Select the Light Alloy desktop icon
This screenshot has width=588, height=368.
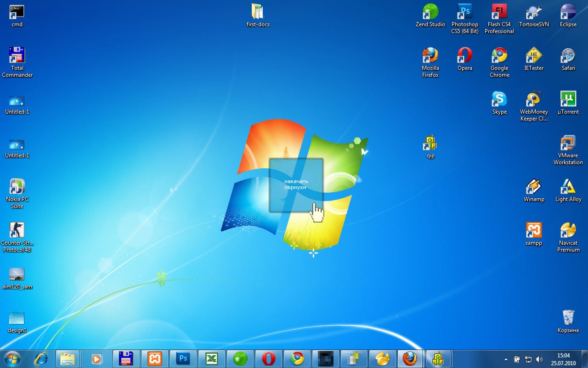coord(568,190)
